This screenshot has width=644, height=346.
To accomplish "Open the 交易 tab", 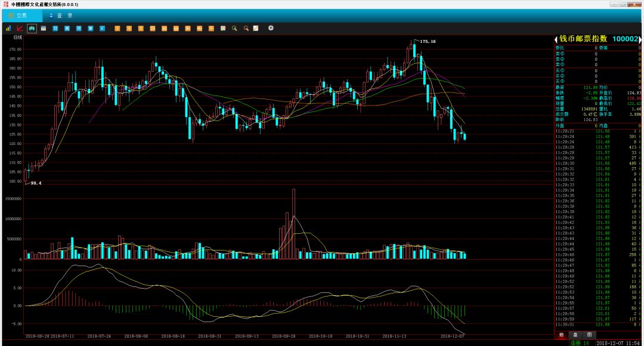I will click(21, 16).
